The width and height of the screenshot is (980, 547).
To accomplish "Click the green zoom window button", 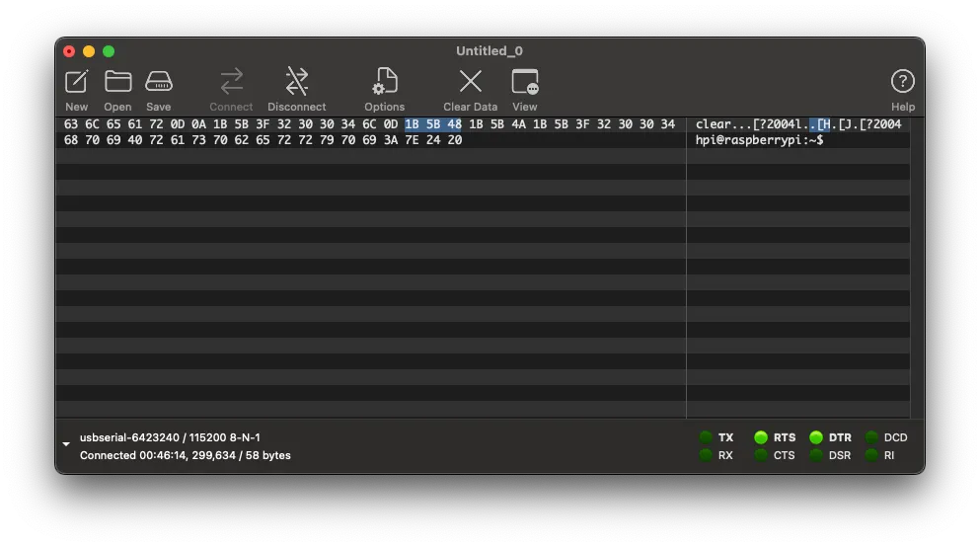I will (x=109, y=51).
